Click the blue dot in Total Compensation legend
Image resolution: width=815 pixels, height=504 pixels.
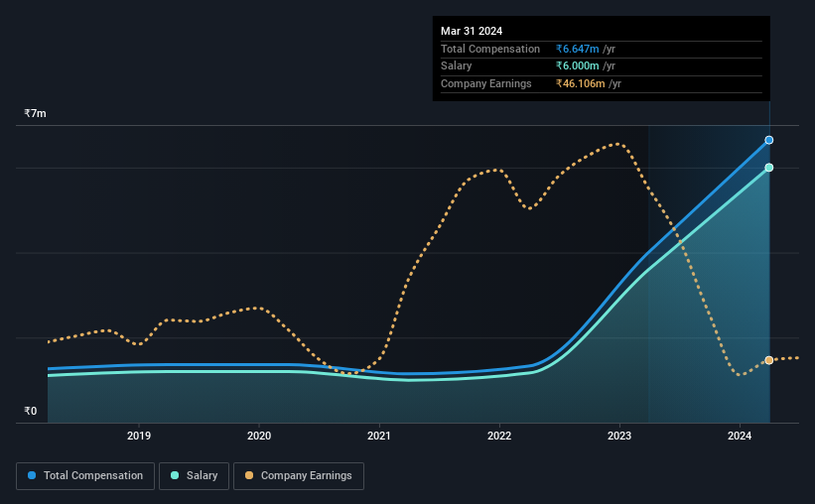coord(32,475)
